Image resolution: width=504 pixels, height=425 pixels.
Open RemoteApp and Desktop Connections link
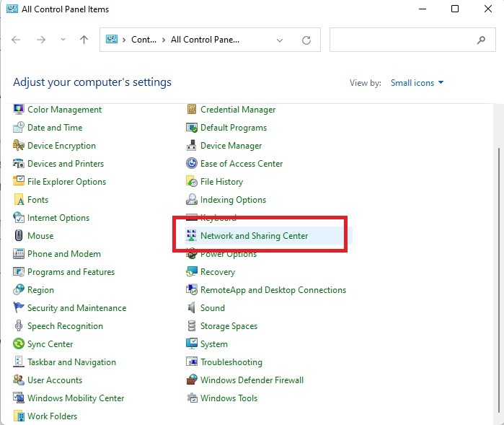pyautogui.click(x=273, y=289)
